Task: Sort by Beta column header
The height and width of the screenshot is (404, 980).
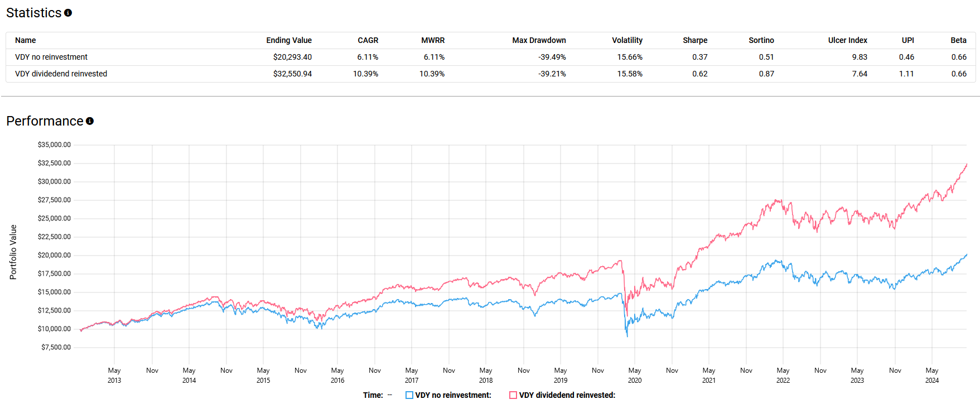Action: 959,40
